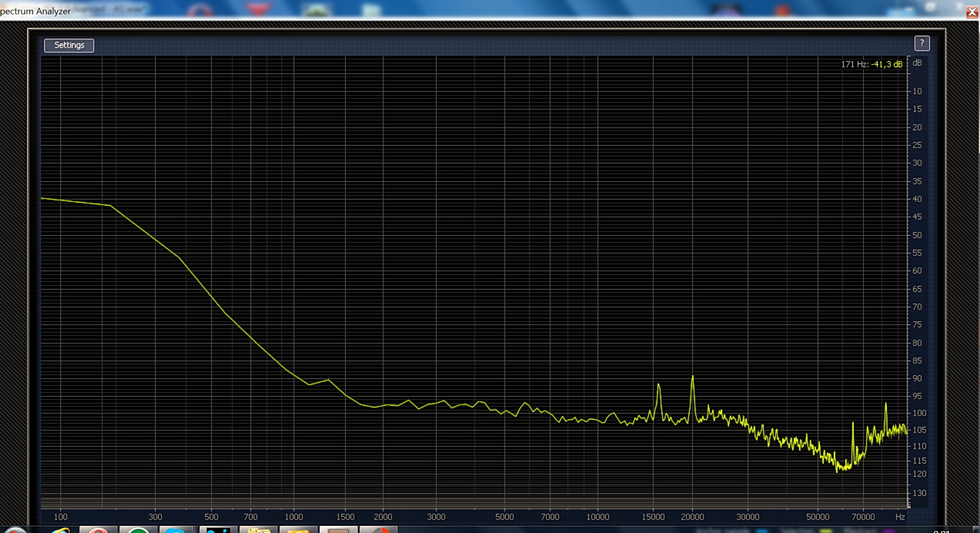Open the folder icon in the taskbar
Viewport: 980px width, 533px height.
tap(259, 530)
